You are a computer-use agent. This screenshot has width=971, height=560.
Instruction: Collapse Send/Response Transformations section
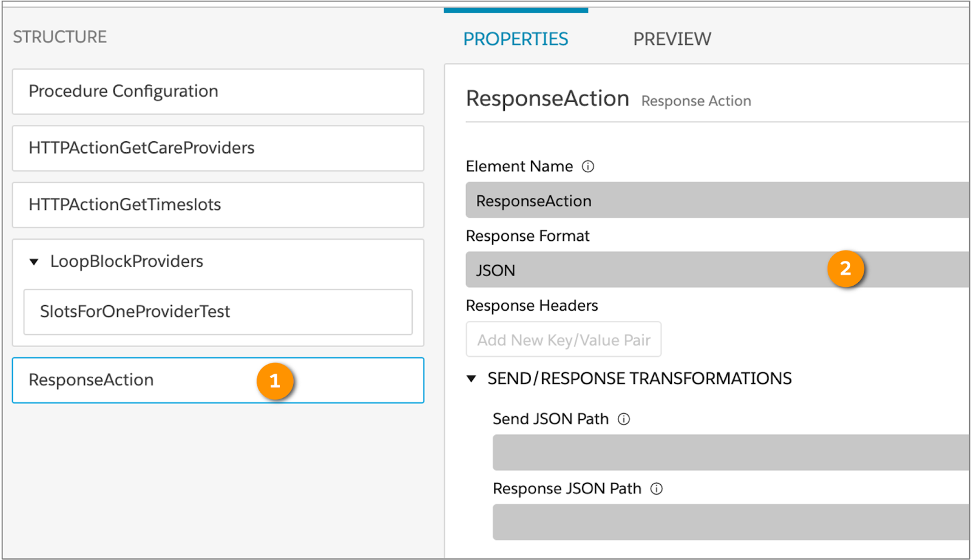point(471,379)
